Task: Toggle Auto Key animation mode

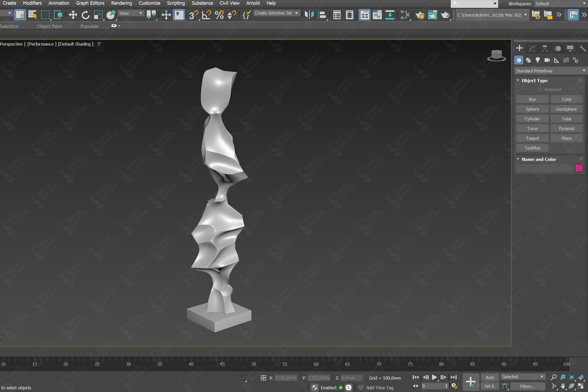Action: tap(490, 377)
